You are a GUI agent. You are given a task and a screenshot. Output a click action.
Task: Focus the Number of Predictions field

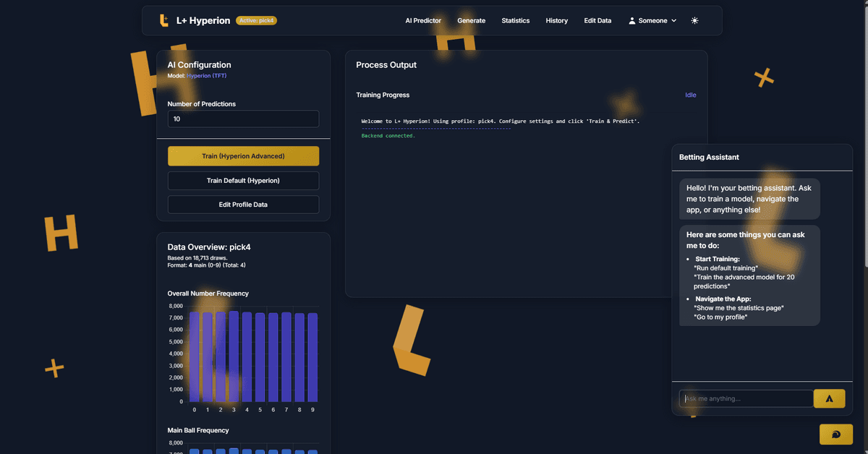pyautogui.click(x=243, y=119)
